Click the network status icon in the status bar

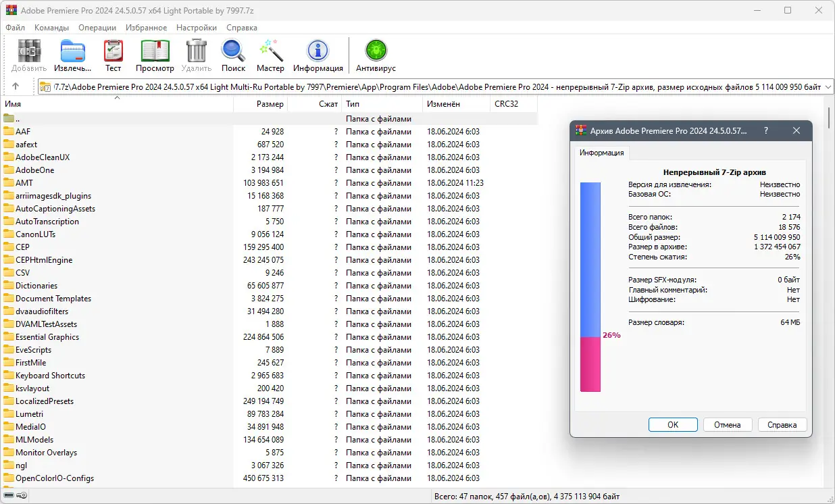[20, 495]
